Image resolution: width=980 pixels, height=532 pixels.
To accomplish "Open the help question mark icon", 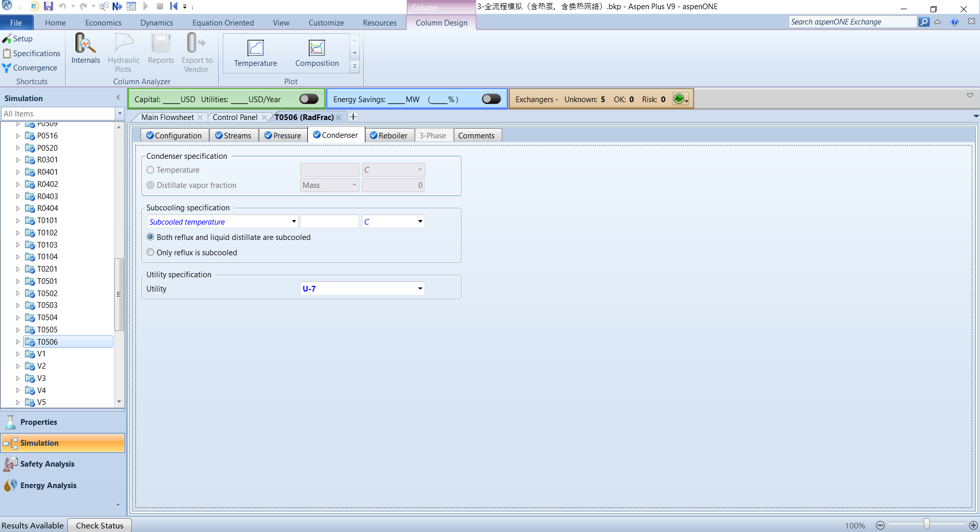I will click(x=954, y=22).
